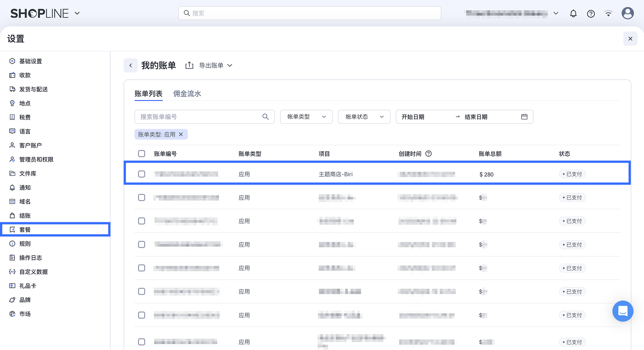This screenshot has height=350, width=644.
Task: Check the 主题商店-Biri bill row checkbox
Action: (x=142, y=174)
